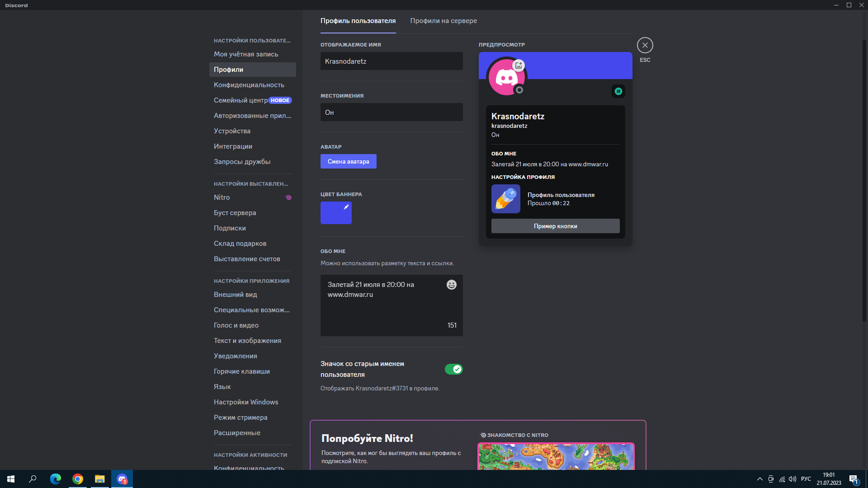The image size is (868, 488).
Task: Open the emoji picker in About Me box
Action: 452,285
